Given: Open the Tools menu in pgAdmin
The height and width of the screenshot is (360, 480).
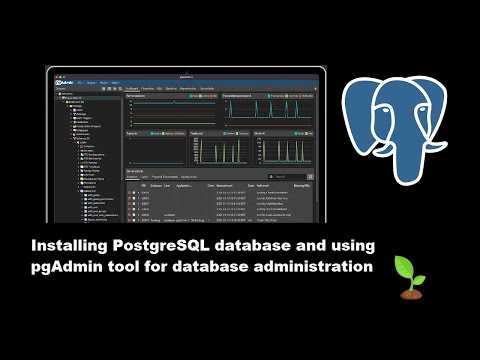Looking at the screenshot, I should (104, 83).
